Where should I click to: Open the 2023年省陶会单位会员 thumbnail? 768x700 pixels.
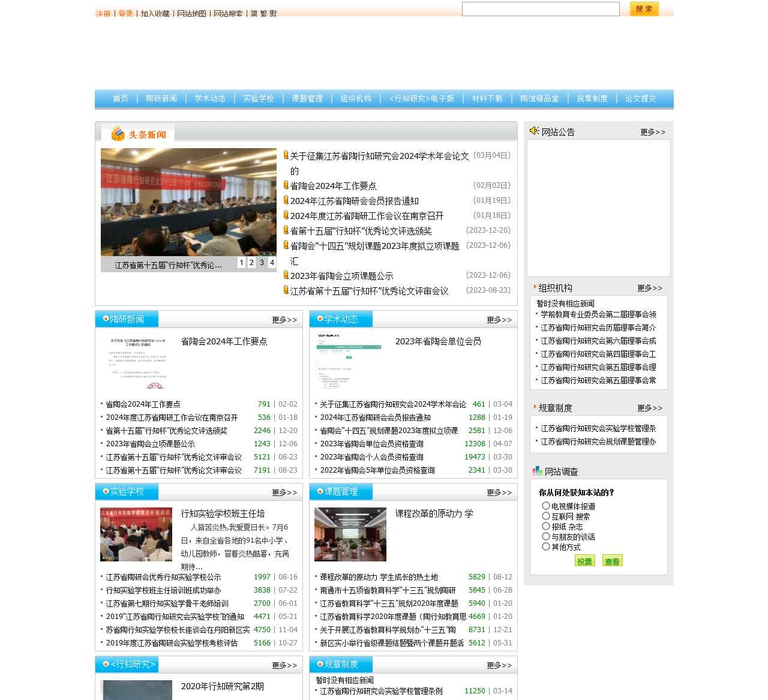tap(350, 362)
